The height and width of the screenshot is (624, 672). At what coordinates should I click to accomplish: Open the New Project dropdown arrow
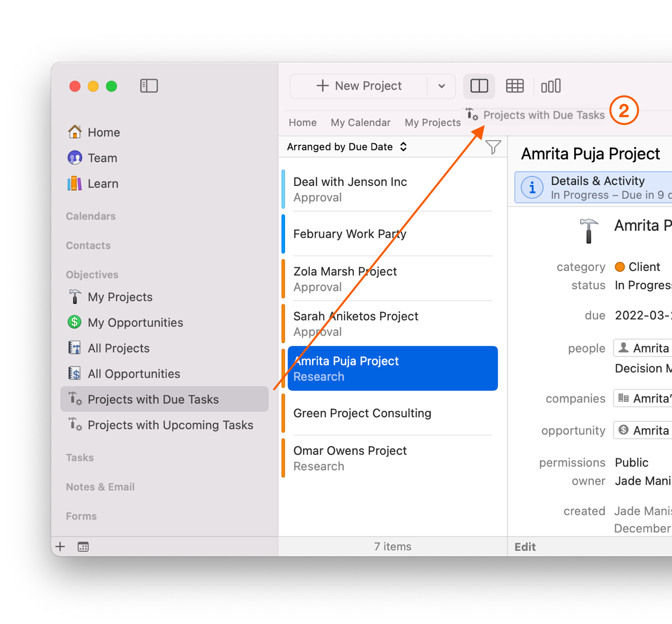pyautogui.click(x=441, y=86)
